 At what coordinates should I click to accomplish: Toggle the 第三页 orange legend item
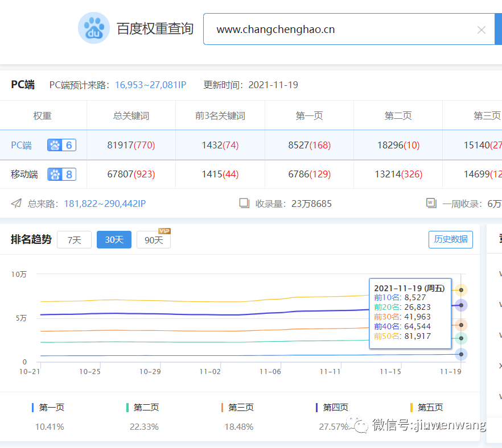point(237,408)
